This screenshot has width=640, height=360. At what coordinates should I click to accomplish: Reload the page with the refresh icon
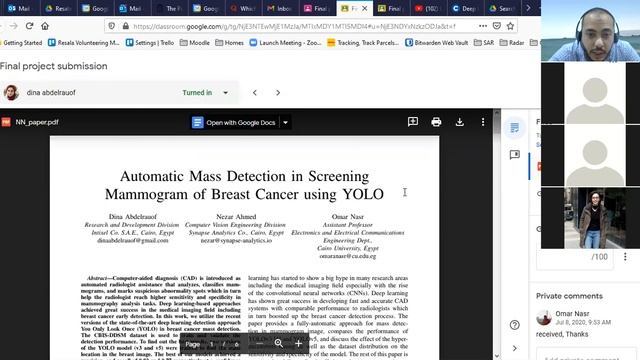29,26
